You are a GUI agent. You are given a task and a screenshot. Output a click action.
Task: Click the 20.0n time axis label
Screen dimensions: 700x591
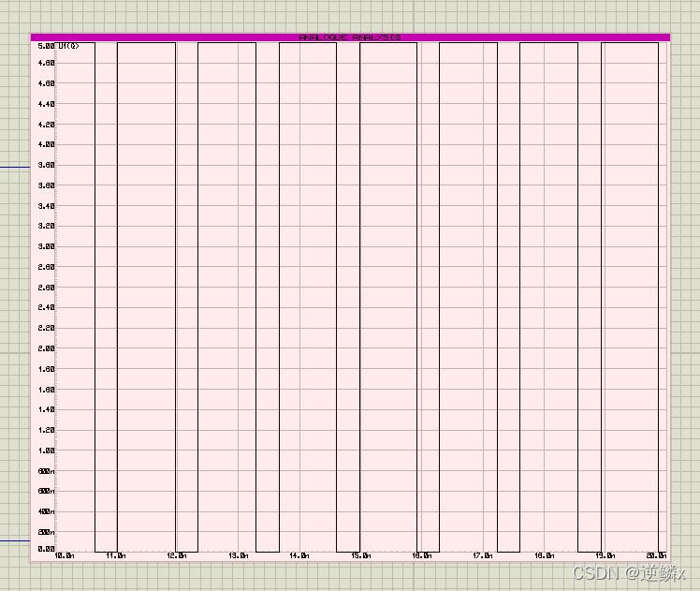656,555
